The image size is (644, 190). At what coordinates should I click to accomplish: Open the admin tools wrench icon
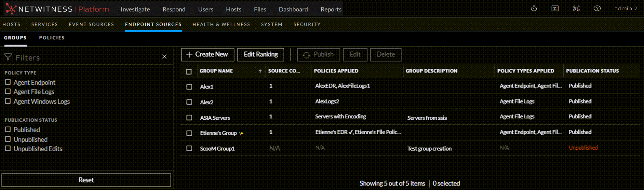pyautogui.click(x=576, y=8)
